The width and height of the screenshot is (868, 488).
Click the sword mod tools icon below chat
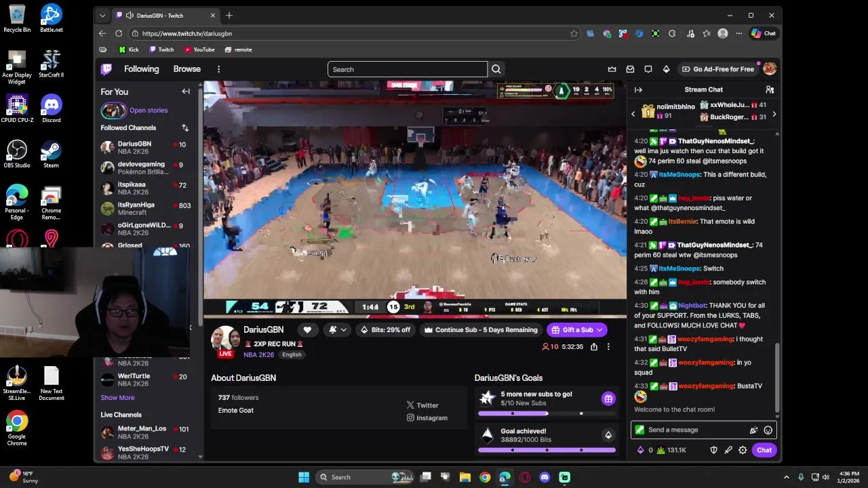[x=728, y=450]
